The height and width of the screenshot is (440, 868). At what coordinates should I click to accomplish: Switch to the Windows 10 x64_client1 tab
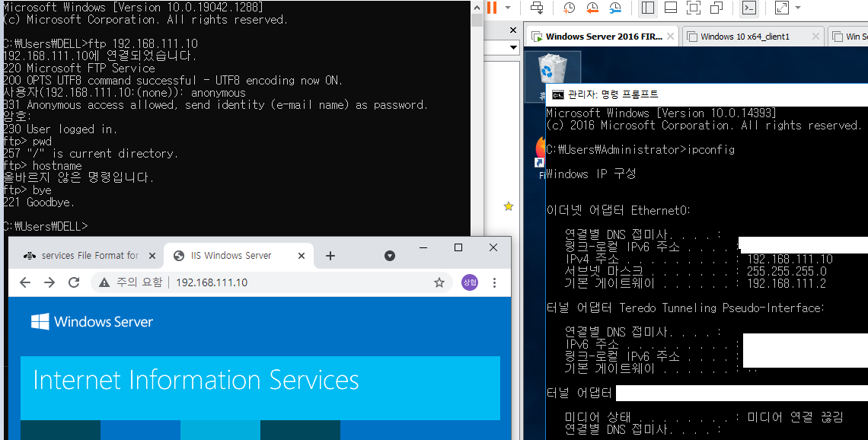coord(745,37)
